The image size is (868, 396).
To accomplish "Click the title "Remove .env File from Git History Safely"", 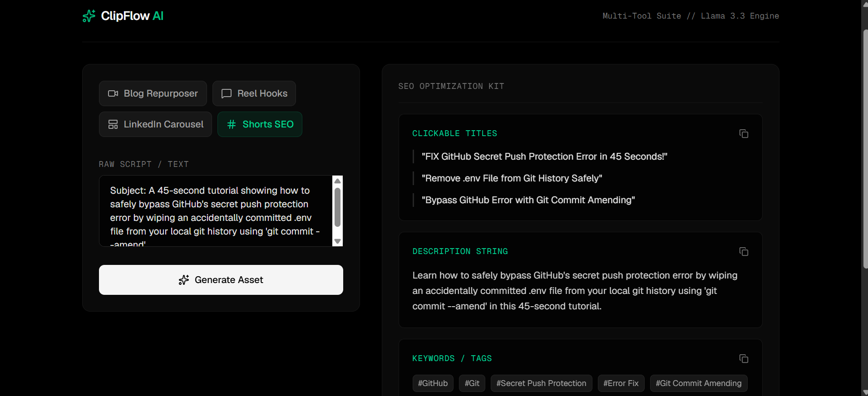I will pos(512,178).
